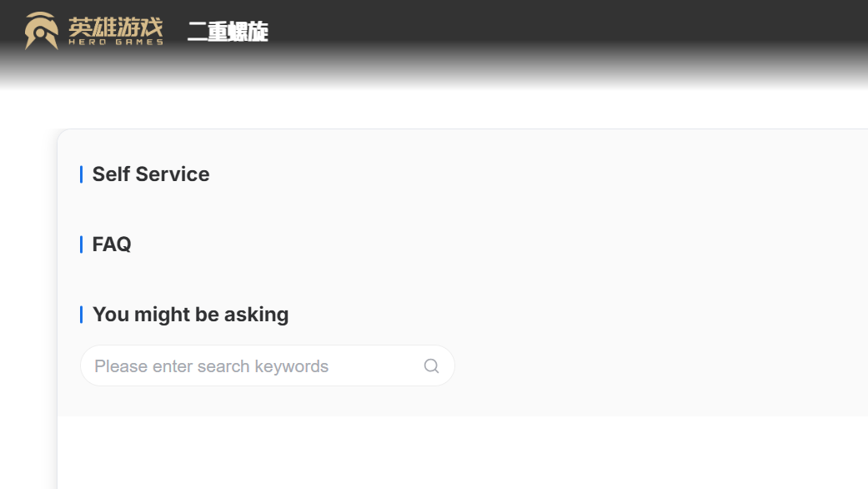Click the word Self in Self Service
This screenshot has height=489, width=868.
[x=111, y=174]
